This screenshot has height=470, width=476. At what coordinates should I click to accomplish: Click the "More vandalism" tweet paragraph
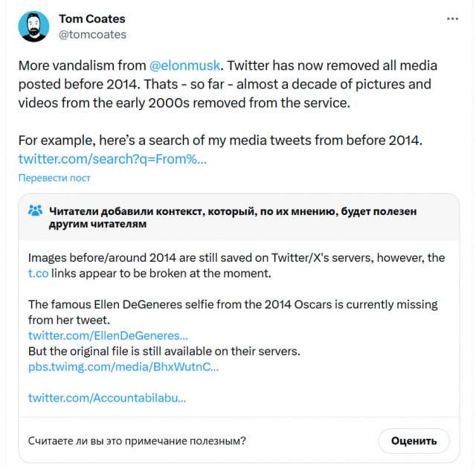click(x=228, y=84)
